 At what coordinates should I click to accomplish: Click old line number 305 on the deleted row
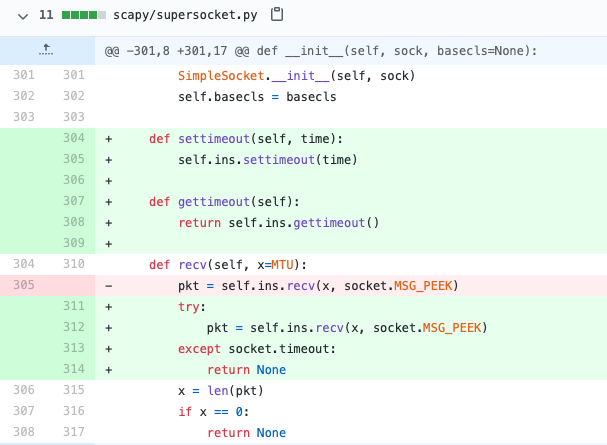tap(24, 285)
